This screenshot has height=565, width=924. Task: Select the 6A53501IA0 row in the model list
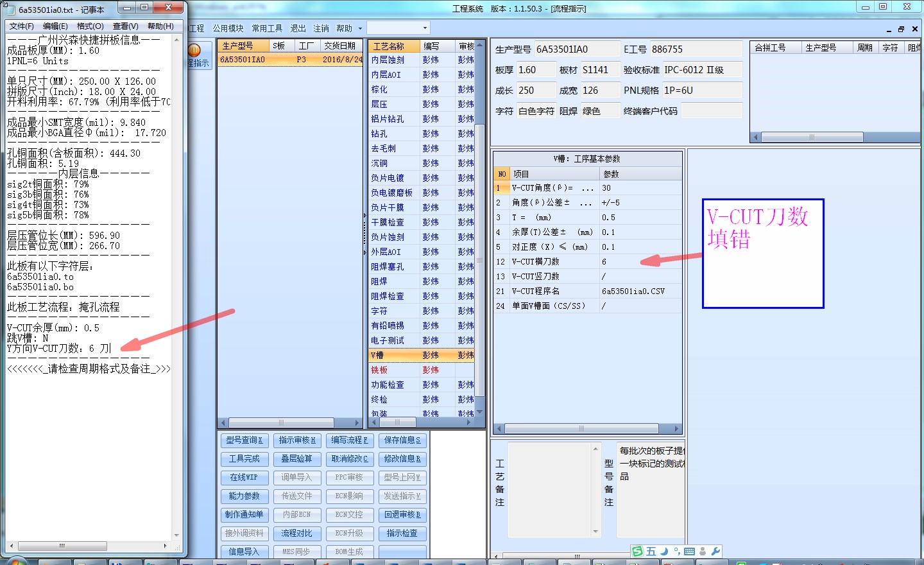pos(290,60)
